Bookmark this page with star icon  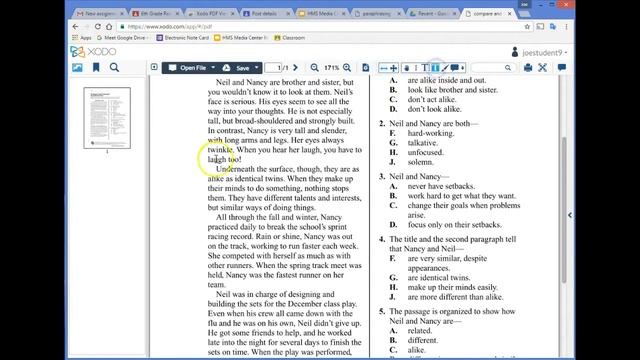(527, 27)
